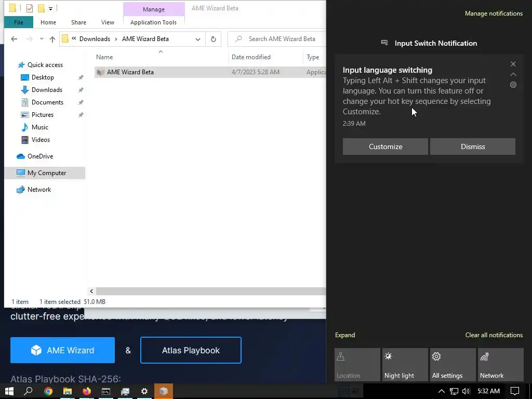Switch to the Home ribbon tab
532x399 pixels.
(48, 22)
